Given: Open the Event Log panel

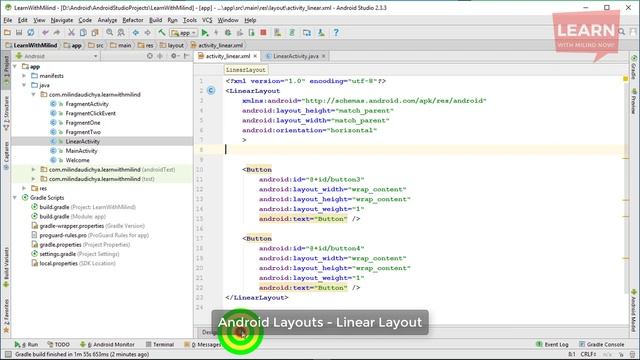Looking at the screenshot, I should tap(552, 344).
